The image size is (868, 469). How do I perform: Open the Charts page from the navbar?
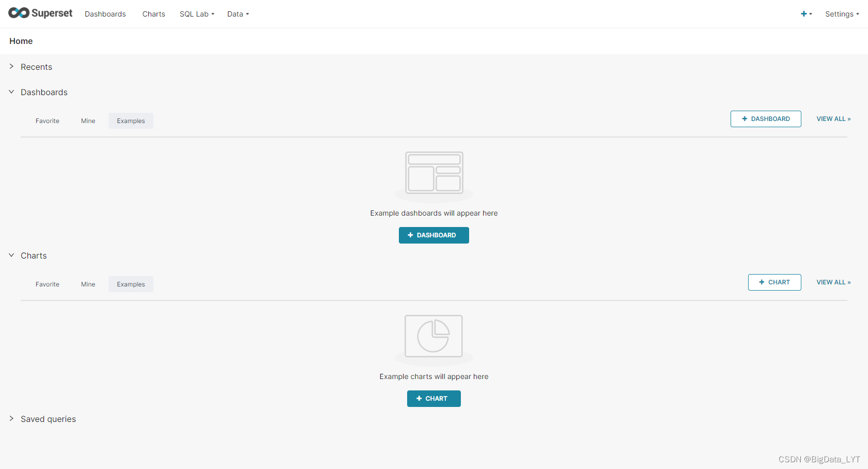coord(153,14)
